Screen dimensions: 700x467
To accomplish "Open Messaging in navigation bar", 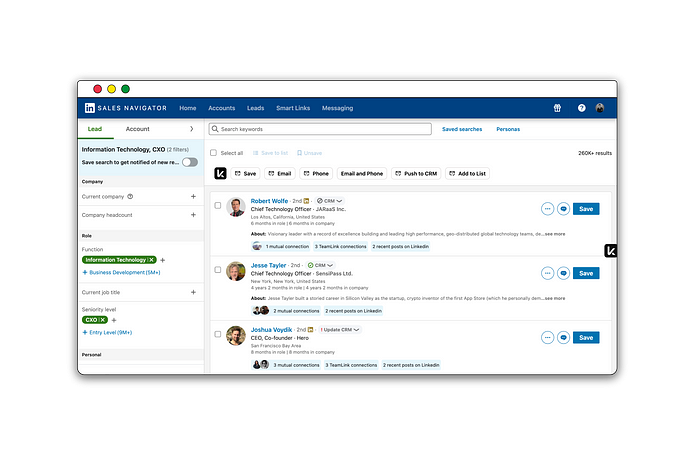I will coord(338,108).
